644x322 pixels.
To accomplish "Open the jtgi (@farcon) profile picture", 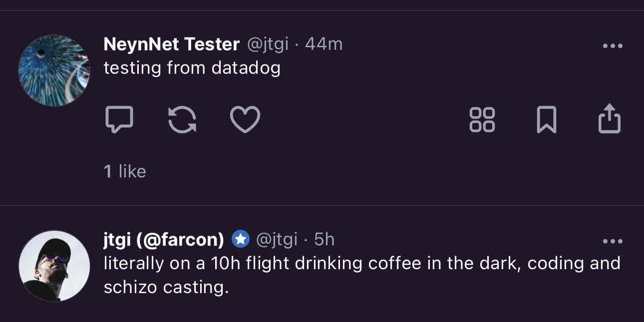I will (54, 266).
